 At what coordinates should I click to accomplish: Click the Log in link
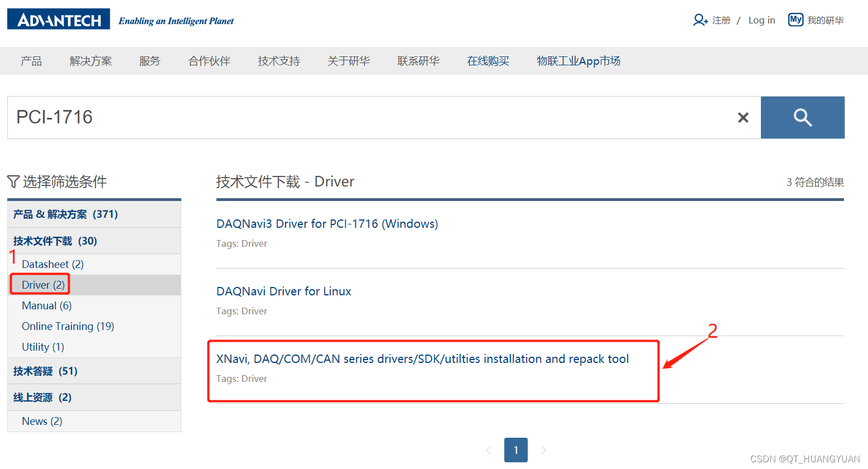pos(762,20)
